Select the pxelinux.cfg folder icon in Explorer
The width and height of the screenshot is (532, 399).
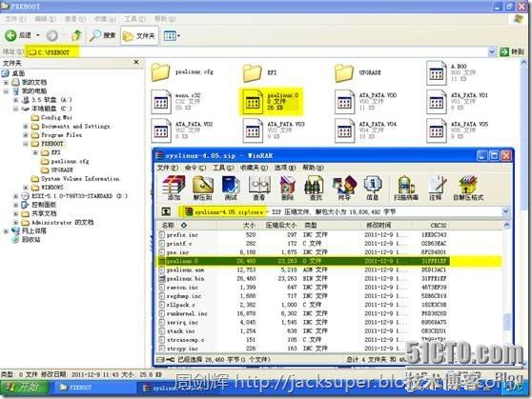click(160, 72)
